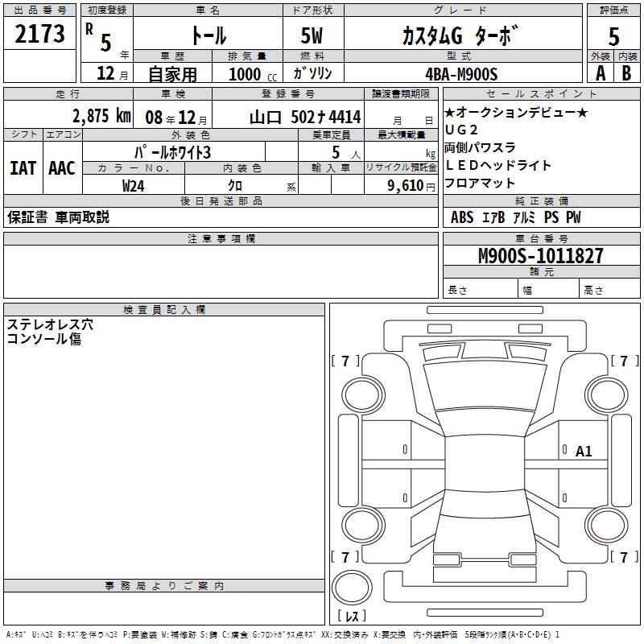This screenshot has height=644, width=644.
Task: Select the inspection expiry 08年12月
Action: tap(176, 118)
